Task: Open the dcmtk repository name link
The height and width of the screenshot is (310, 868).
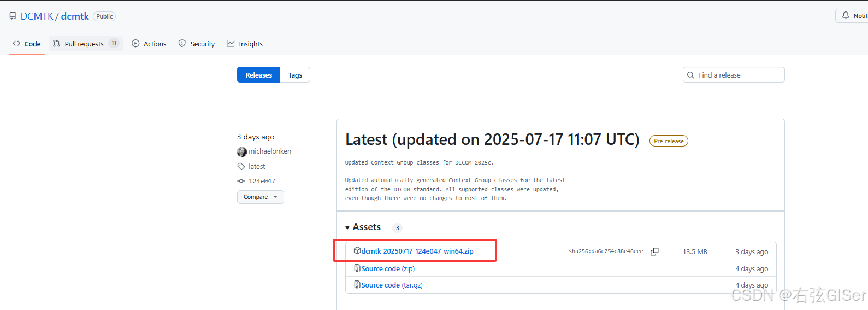Action: tap(75, 16)
